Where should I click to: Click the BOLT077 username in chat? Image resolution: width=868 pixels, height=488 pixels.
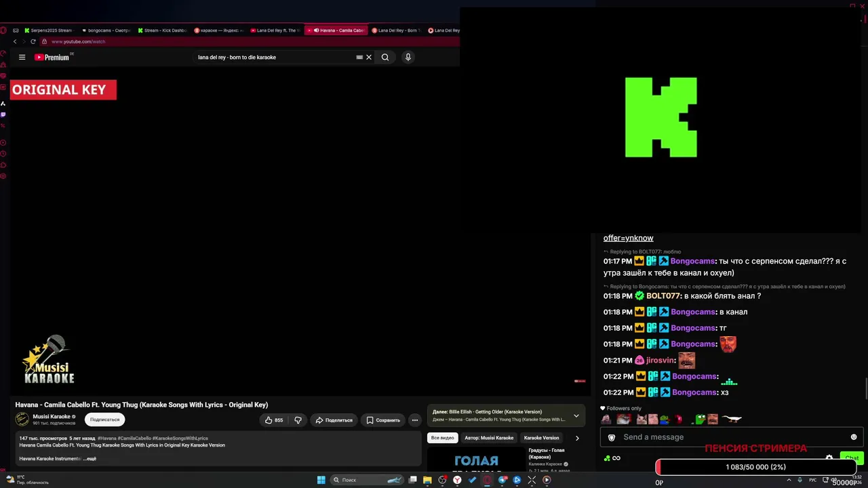(663, 296)
